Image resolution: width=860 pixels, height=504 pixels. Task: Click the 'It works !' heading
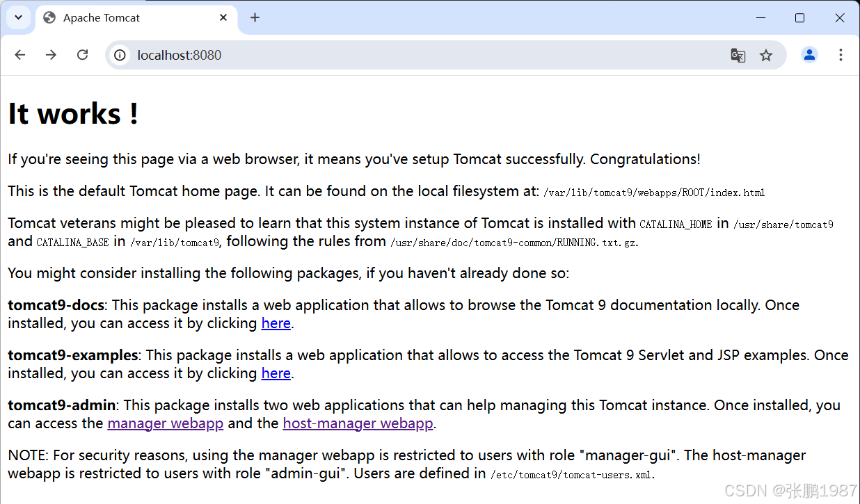(73, 114)
